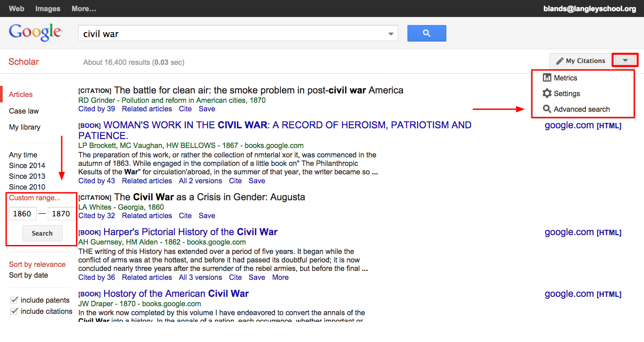Viewport: 644px width, 342px height.
Task: Open google.com [HTML] link beside Harper's History
Action: coord(583,232)
